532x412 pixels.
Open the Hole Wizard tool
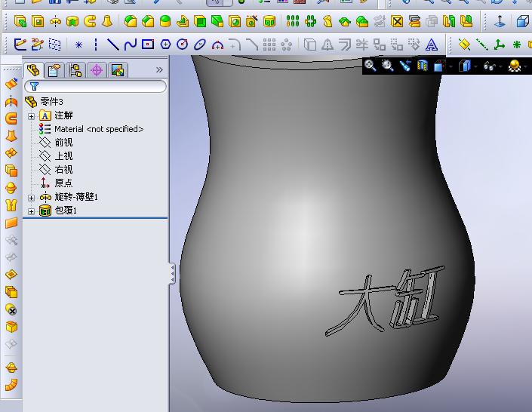pyautogui.click(x=251, y=21)
